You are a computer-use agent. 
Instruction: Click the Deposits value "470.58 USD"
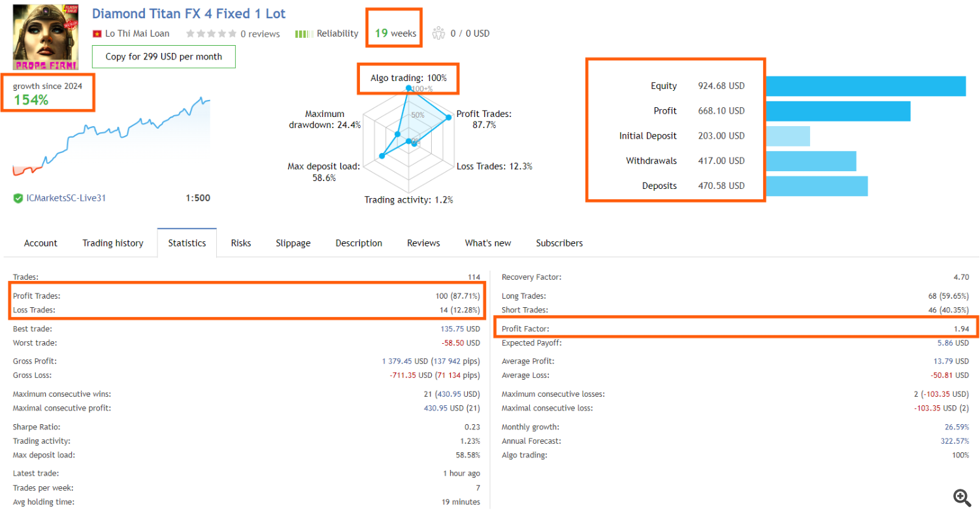721,186
